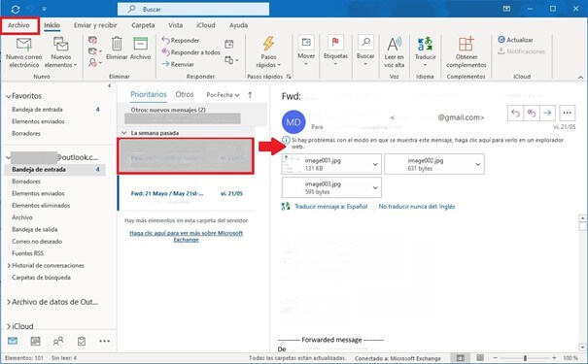The image size is (588, 364).
Task: Open the quick access toolbar customize dropdown
Action: tap(45, 9)
